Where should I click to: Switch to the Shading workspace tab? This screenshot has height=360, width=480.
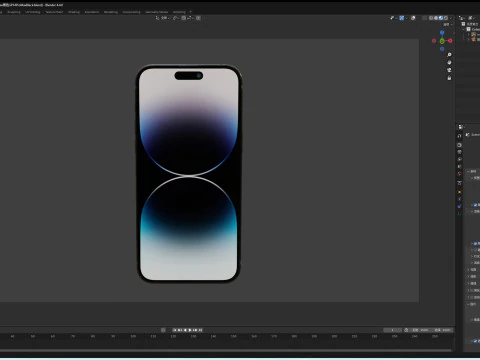pyautogui.click(x=74, y=12)
